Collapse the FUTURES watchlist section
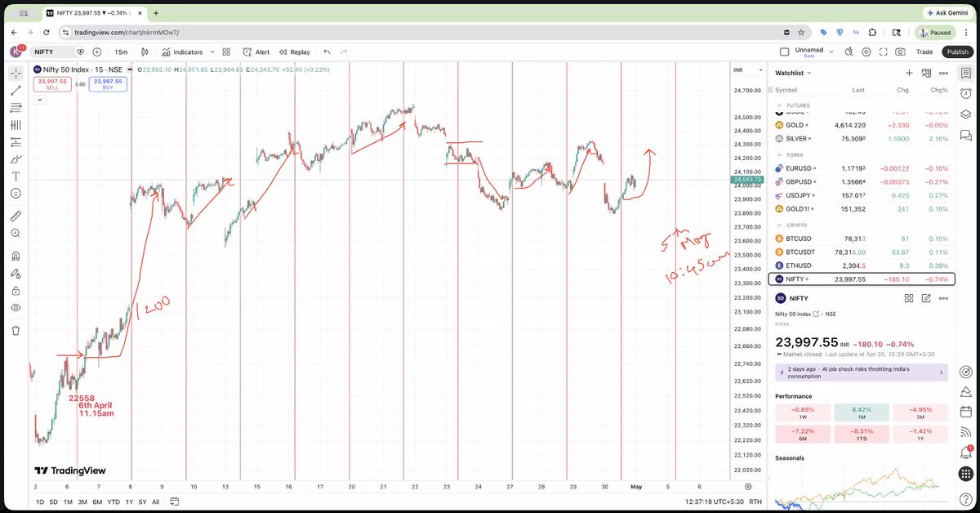 point(779,105)
